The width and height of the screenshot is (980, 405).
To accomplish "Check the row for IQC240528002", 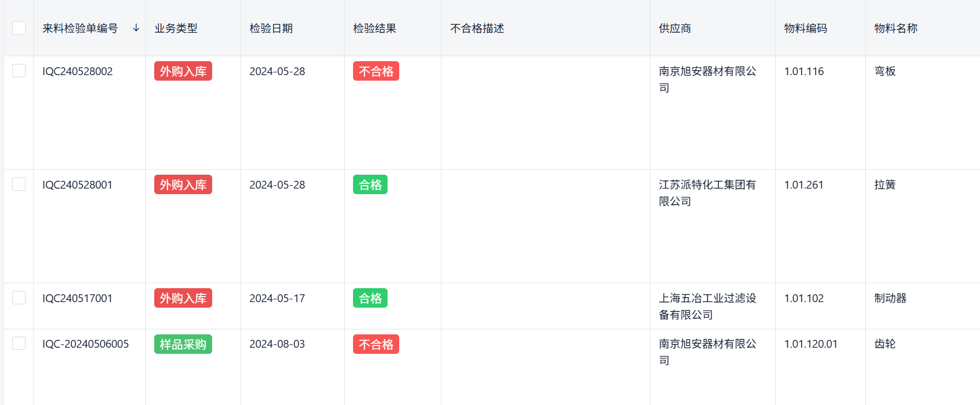I will click(19, 71).
